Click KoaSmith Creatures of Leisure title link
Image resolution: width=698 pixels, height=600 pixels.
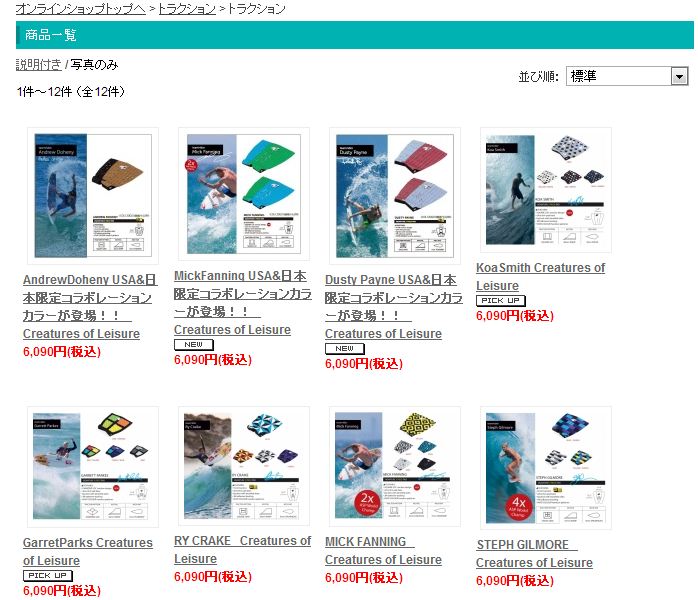tap(540, 276)
